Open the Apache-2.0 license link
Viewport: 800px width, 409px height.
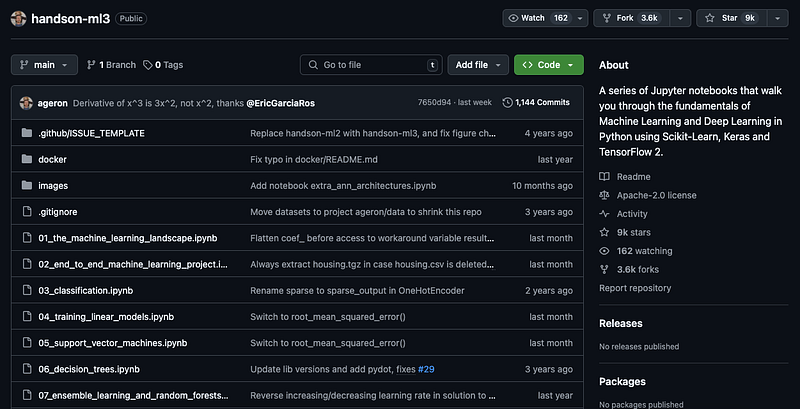[647, 195]
